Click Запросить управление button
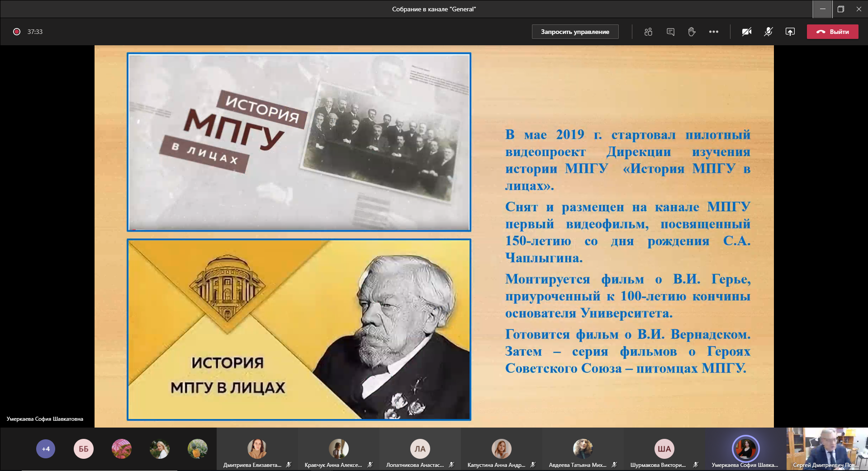The height and width of the screenshot is (471, 868). coord(575,32)
